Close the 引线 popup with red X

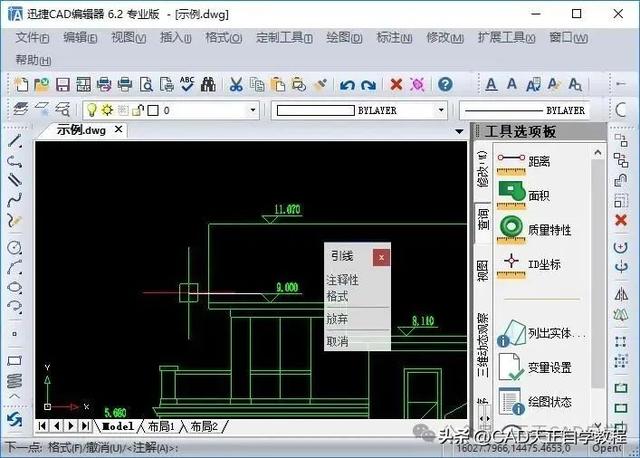[381, 257]
